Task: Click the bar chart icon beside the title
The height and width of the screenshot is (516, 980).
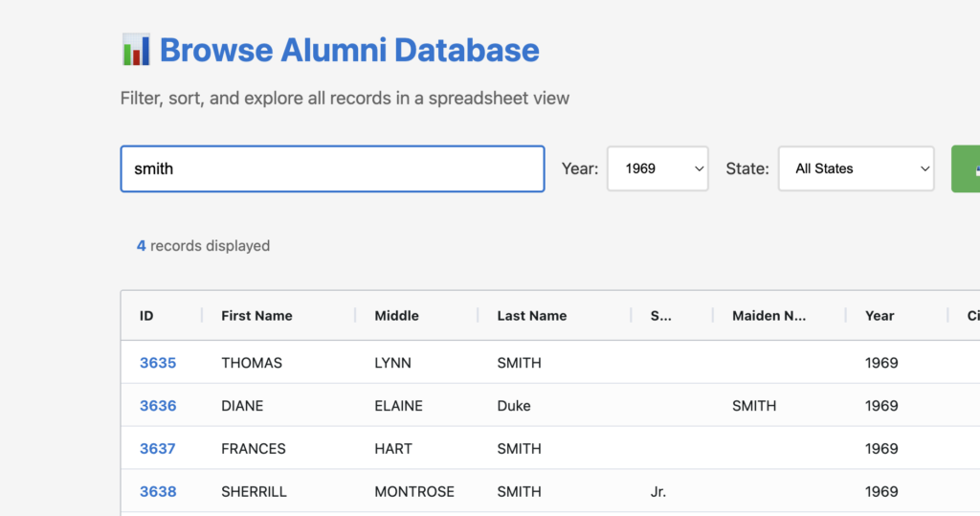Action: coord(136,50)
